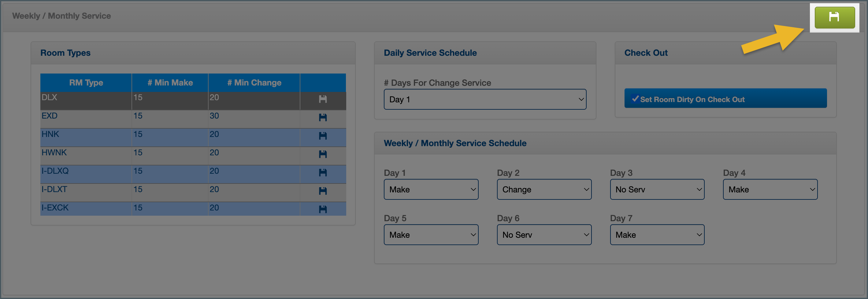Screen dimensions: 868x299
Task: Save the DLX room type row
Action: [x=322, y=99]
